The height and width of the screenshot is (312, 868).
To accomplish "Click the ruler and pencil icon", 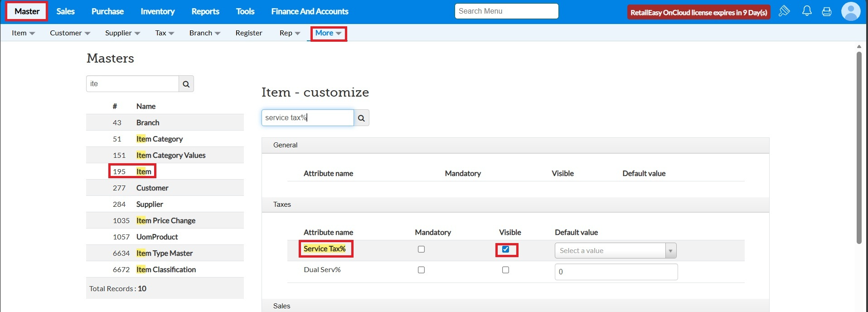I will coord(784,11).
